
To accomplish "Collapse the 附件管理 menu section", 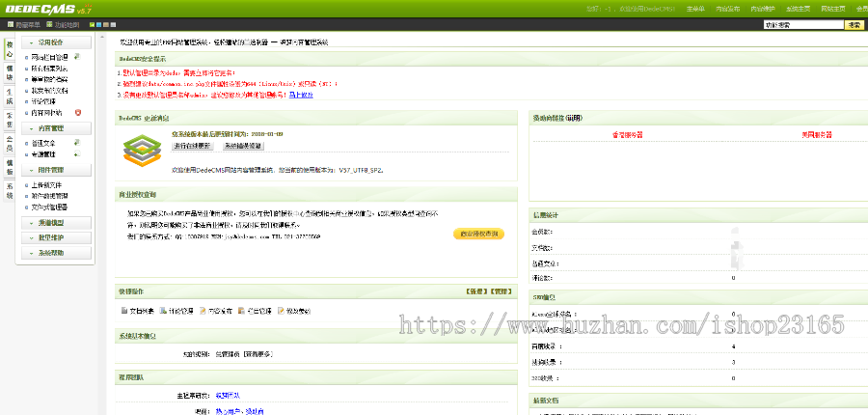I will click(57, 170).
